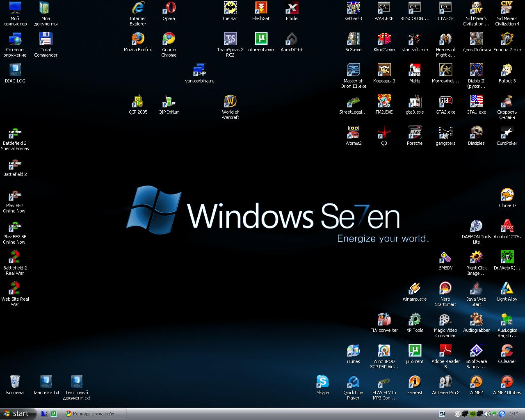This screenshot has width=525, height=420.
Task: Select the QuickTime Player icon
Action: click(x=353, y=382)
